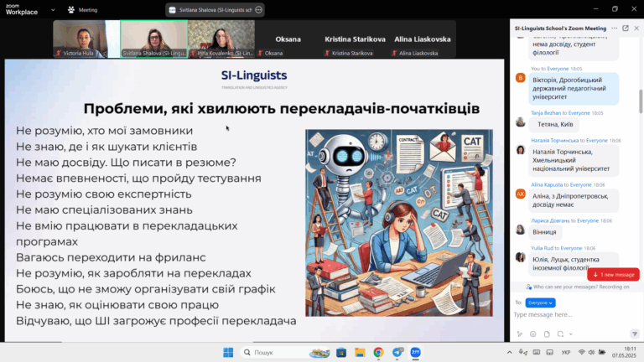Toggle the УКР keyboard language indicator
Viewport: 644px width, 362px height.
566,353
